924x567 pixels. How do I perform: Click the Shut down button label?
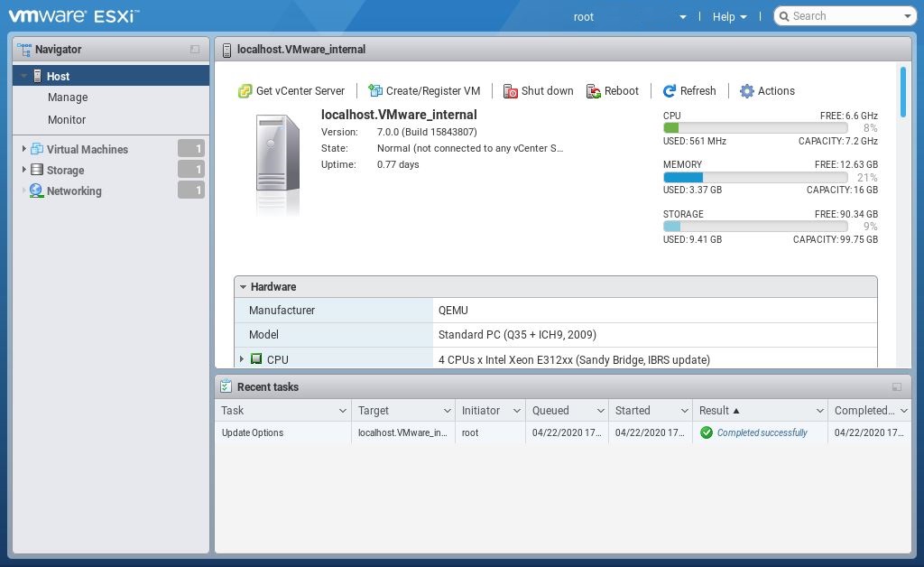tap(548, 91)
